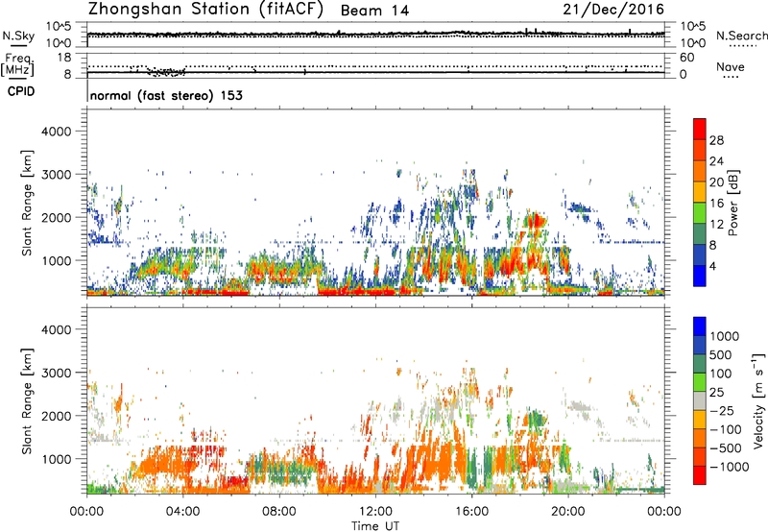Click the 'CPID' label
The width and height of the screenshot is (768, 532).
pyautogui.click(x=21, y=91)
